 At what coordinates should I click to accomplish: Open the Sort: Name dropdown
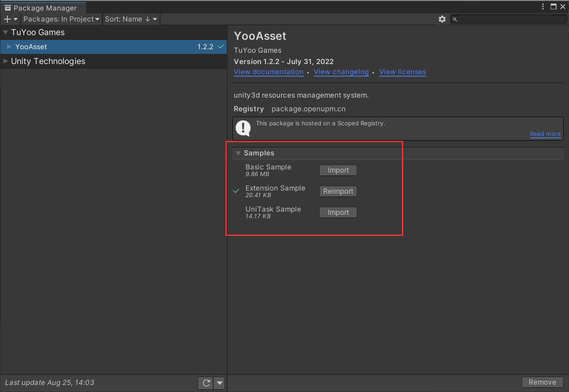coord(131,19)
